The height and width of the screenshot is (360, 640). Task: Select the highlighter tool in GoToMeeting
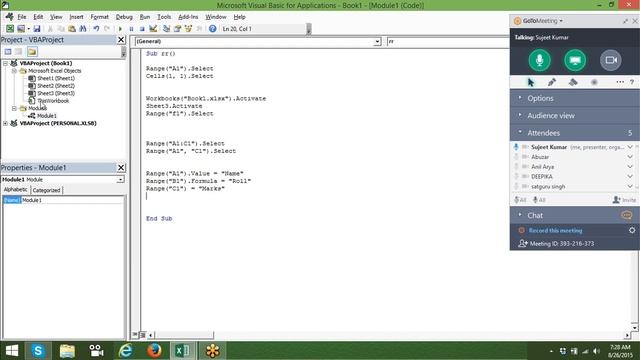[x=573, y=82]
